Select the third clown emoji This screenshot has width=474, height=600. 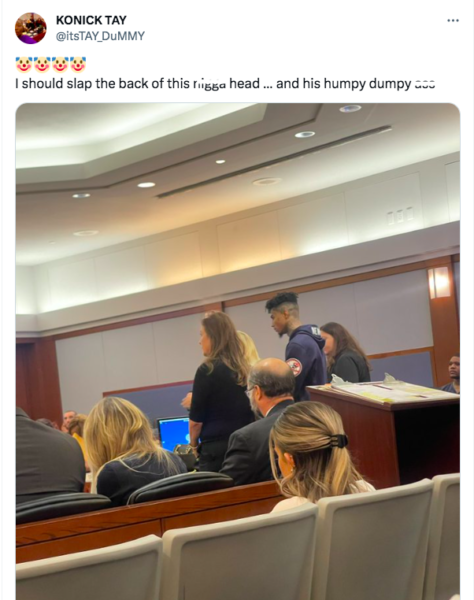tap(60, 65)
